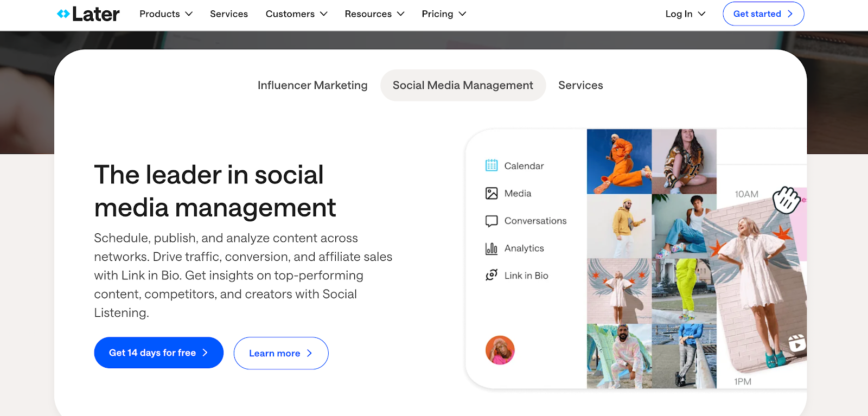Viewport: 868px width, 416px height.
Task: Click the waving hand icon near 10AM
Action: click(x=787, y=199)
